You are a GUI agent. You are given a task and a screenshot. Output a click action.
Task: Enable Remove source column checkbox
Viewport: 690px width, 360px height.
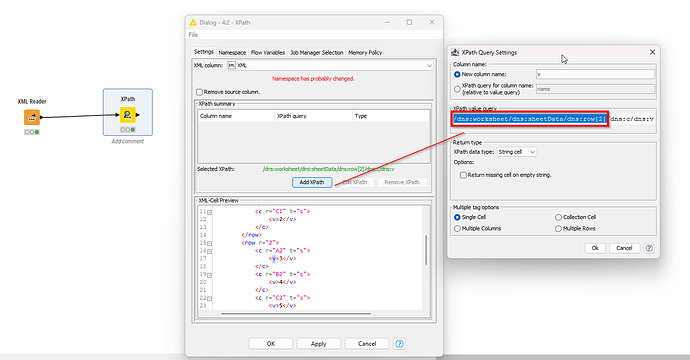[199, 92]
